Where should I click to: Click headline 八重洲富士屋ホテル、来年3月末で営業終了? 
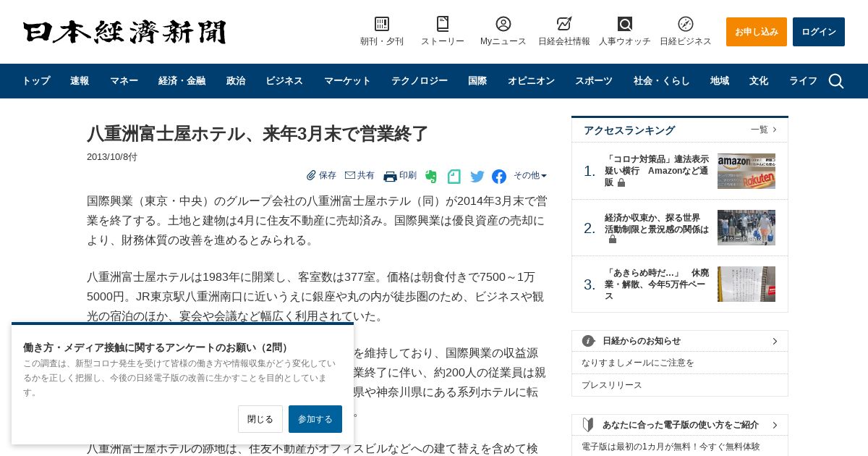[258, 134]
